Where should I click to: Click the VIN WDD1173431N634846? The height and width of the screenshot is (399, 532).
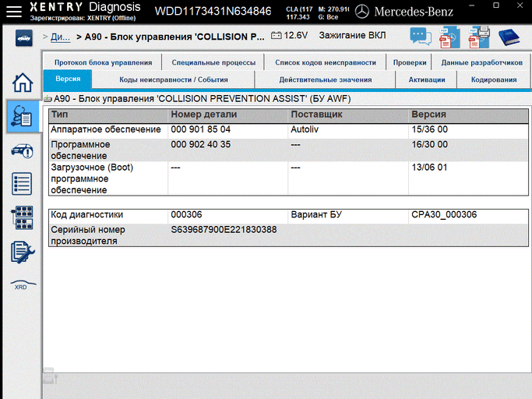click(x=213, y=11)
